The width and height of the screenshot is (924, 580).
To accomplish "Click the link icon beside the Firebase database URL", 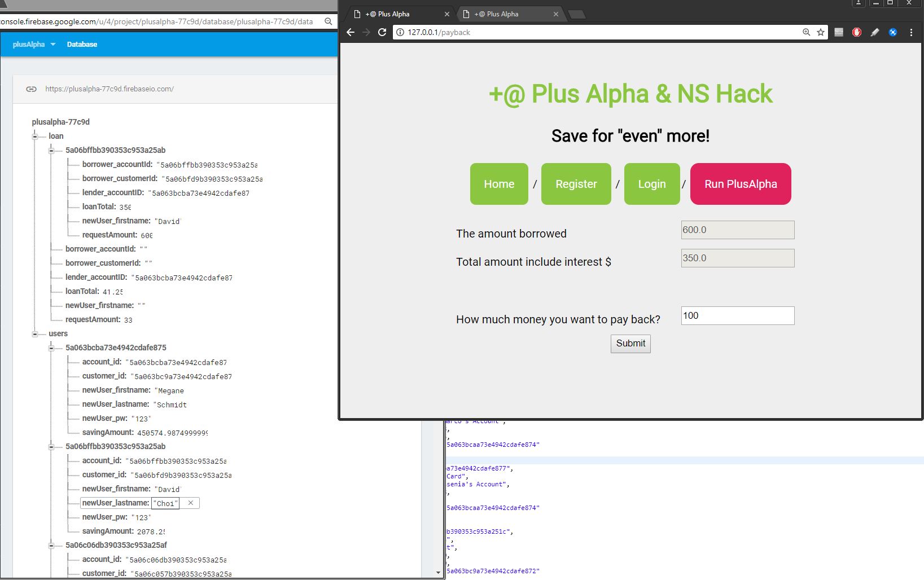I will 32,89.
